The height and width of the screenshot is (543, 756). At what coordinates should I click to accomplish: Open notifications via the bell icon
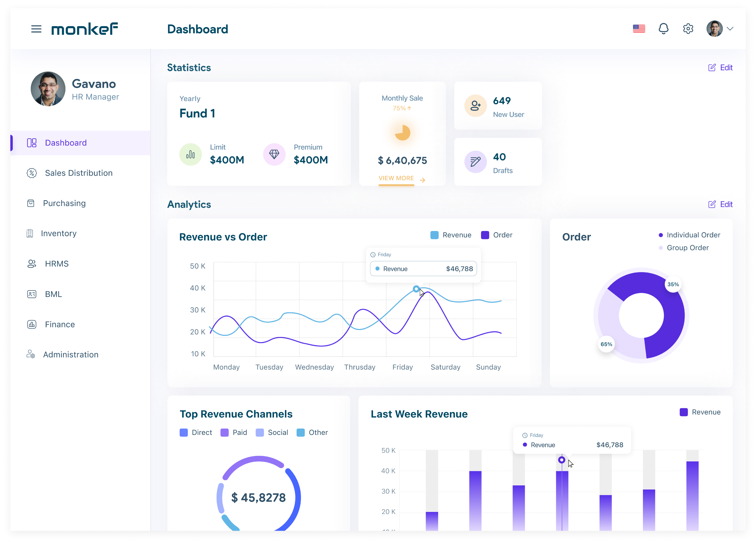pyautogui.click(x=664, y=29)
